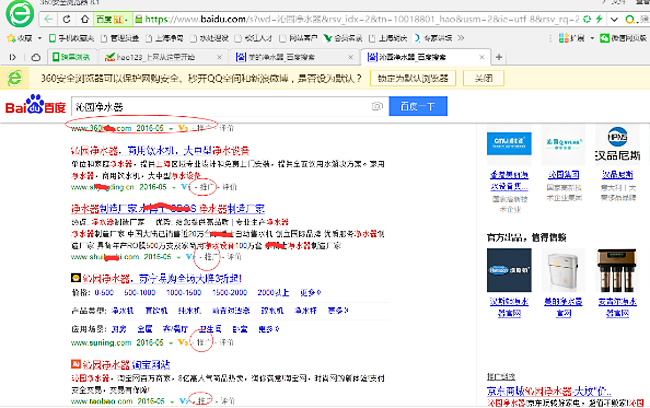Click the green 360 e icon in notification bar

[x=15, y=78]
